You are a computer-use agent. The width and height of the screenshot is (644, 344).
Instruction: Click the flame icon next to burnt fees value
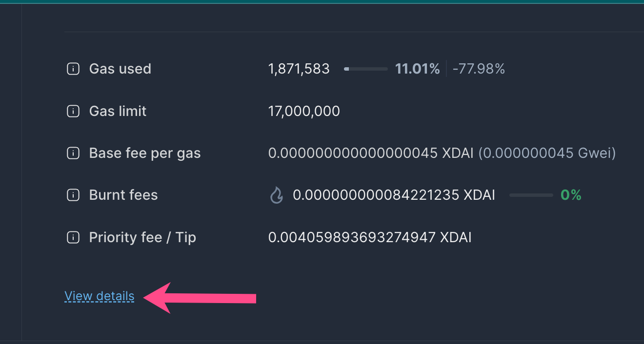[276, 194]
